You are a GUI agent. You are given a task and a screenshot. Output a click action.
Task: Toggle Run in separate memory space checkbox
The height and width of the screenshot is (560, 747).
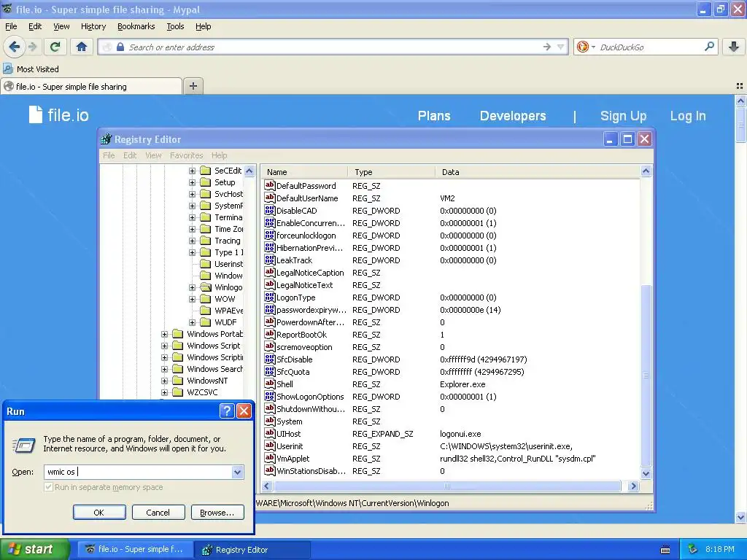point(48,486)
